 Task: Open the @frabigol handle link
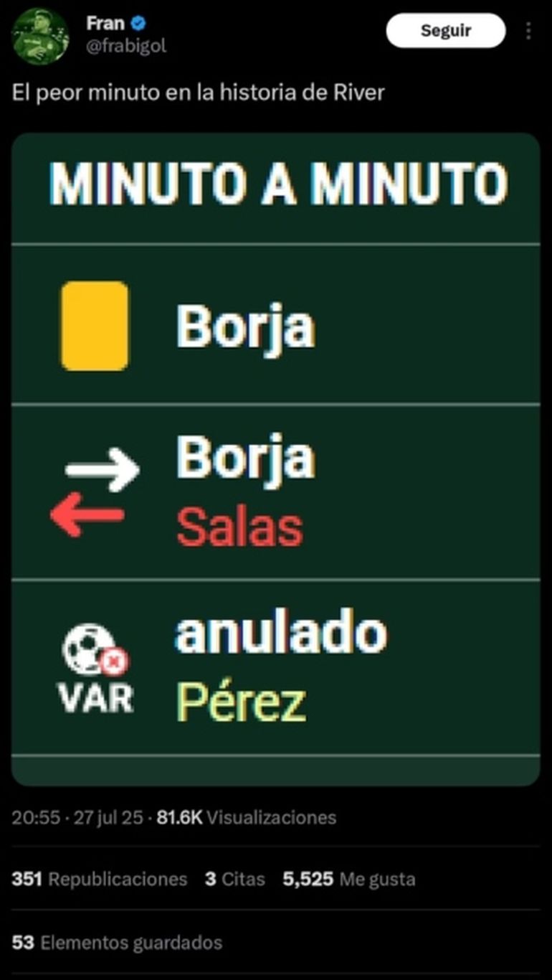(126, 47)
